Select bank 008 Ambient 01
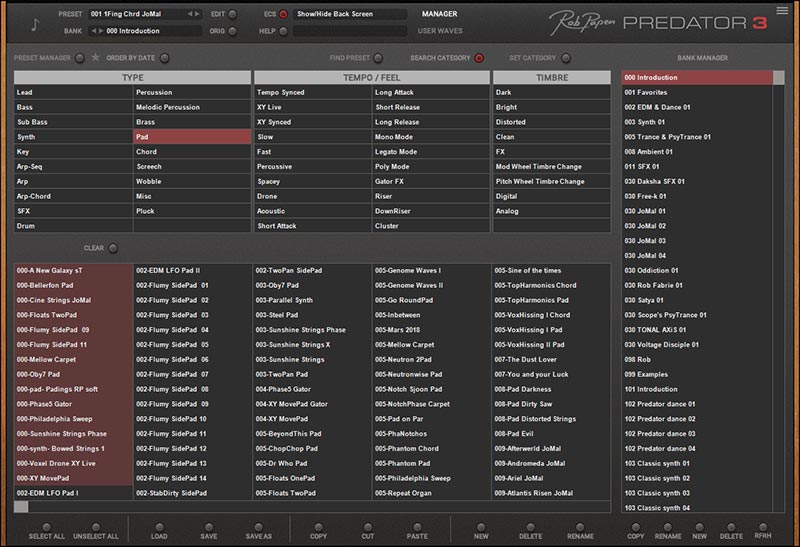This screenshot has width=800, height=547. point(697,152)
